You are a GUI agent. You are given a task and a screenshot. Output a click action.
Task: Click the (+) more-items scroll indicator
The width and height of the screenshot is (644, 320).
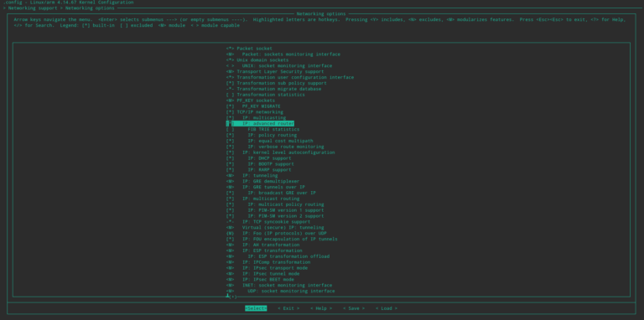(232, 297)
